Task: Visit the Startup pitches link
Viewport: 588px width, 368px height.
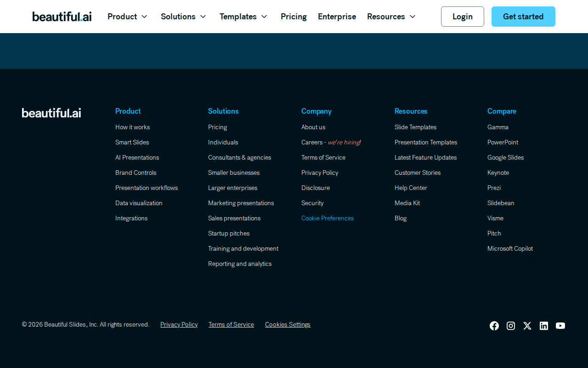Action: coord(229,233)
